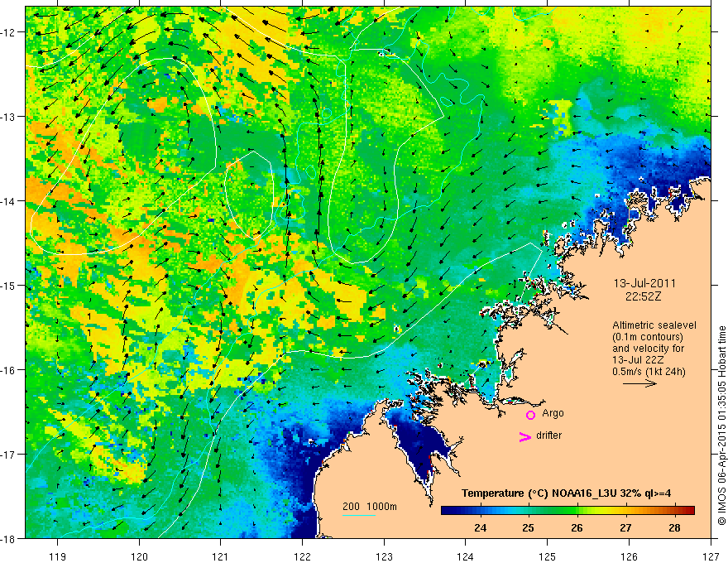Click the latitude axis label -12
The image size is (728, 563).
[x=9, y=32]
